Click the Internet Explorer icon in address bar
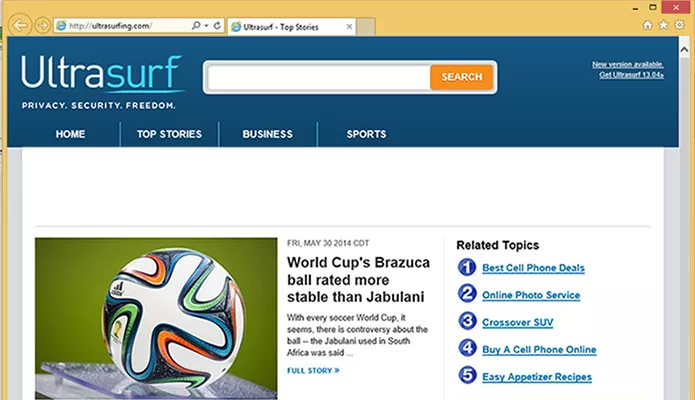This screenshot has height=400, width=695. 61,26
